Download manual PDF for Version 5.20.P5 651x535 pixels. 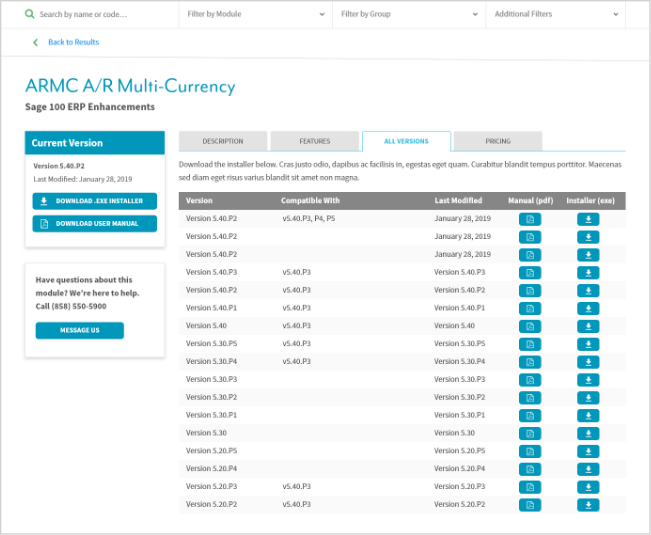click(x=530, y=451)
